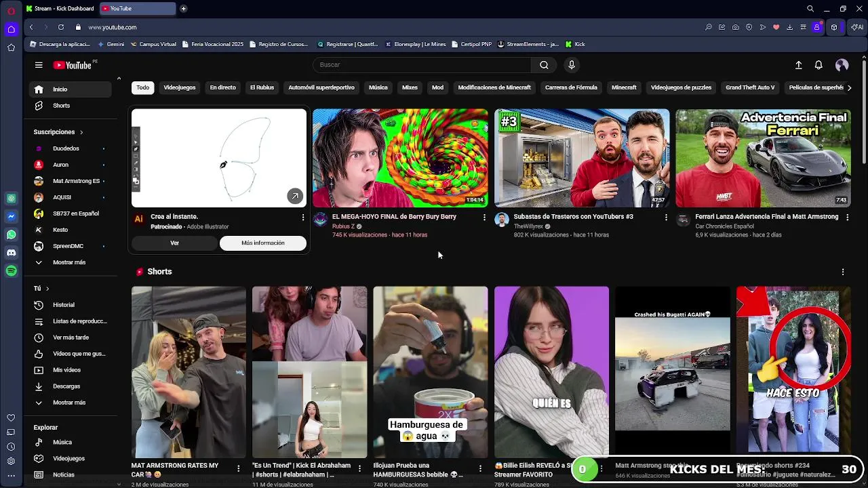This screenshot has width=868, height=488.
Task: Open Discord from the Opera sidebar
Action: (x=11, y=253)
